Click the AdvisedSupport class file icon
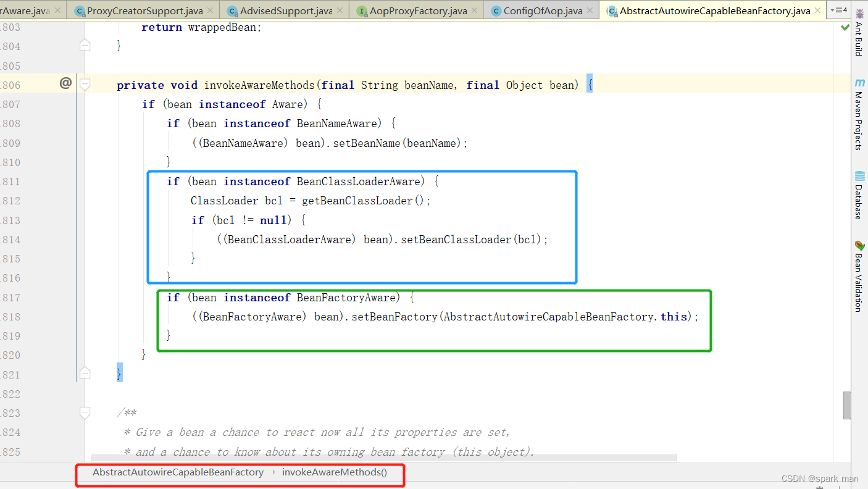The height and width of the screenshot is (489, 868). point(232,11)
